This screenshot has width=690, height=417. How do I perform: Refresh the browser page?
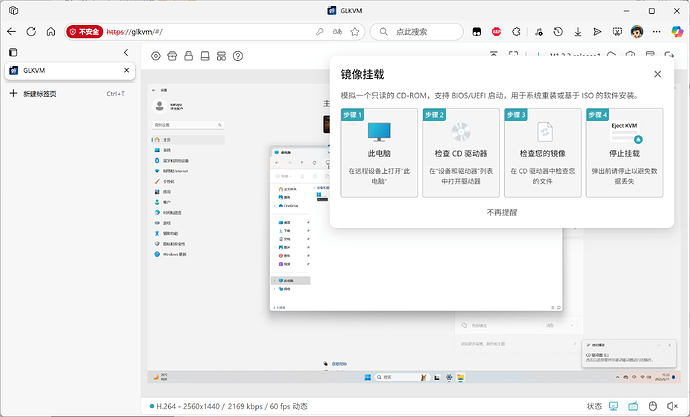pyautogui.click(x=31, y=31)
